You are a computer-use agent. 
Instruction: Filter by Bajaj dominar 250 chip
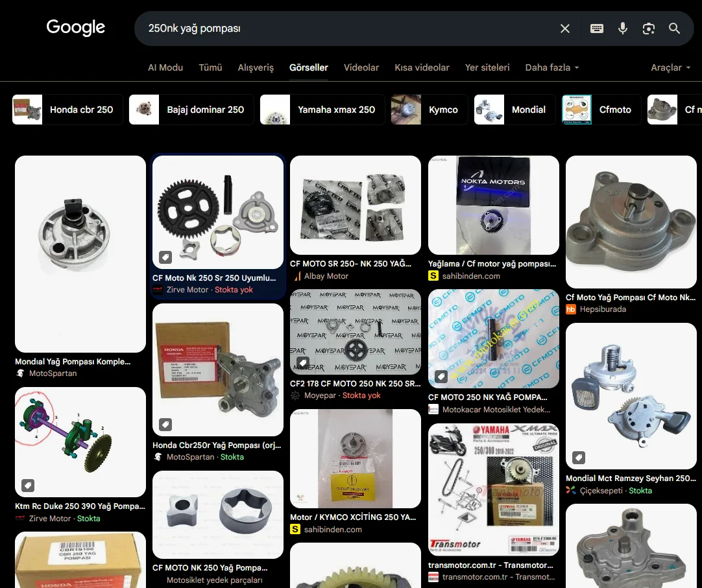click(191, 110)
